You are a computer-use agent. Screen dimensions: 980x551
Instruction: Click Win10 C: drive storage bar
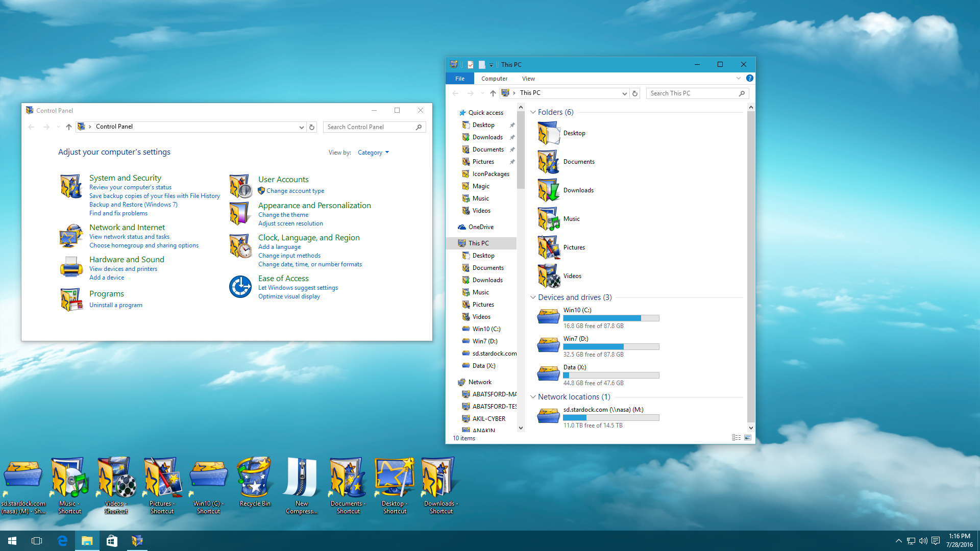(610, 317)
